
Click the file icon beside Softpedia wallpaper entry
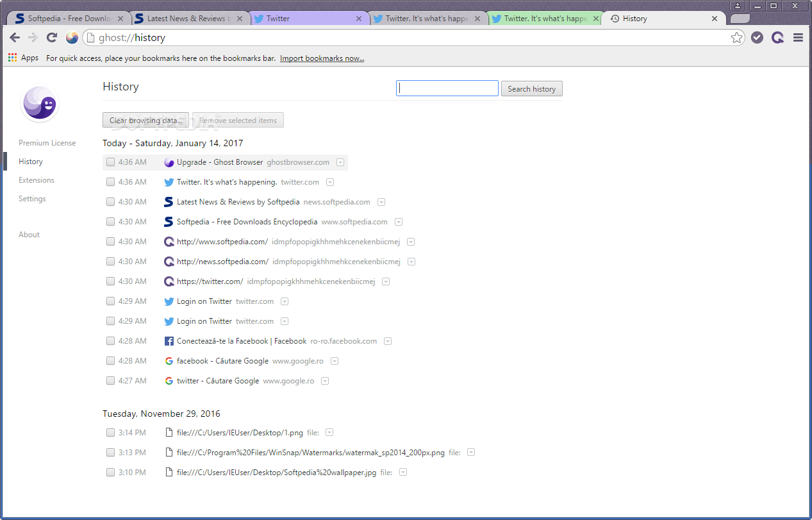tap(169, 473)
